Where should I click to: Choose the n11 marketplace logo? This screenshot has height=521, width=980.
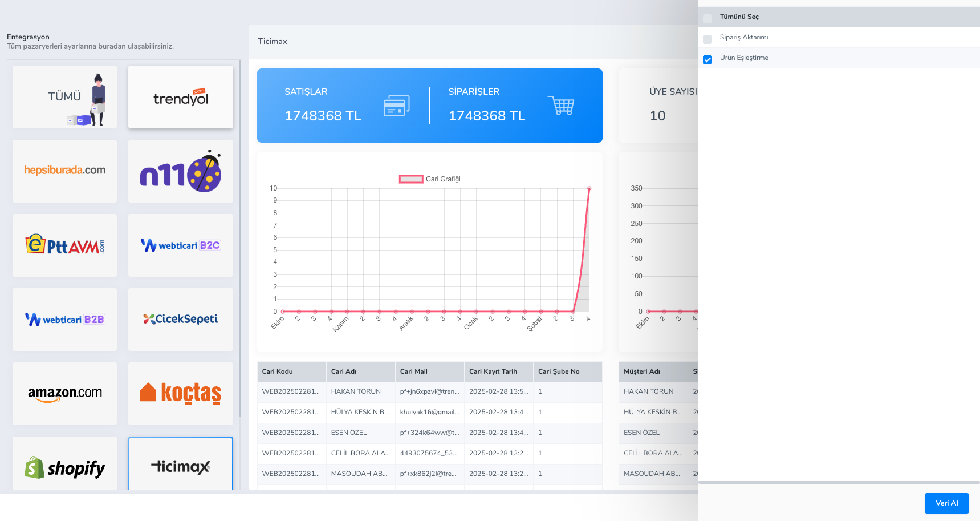pos(180,172)
